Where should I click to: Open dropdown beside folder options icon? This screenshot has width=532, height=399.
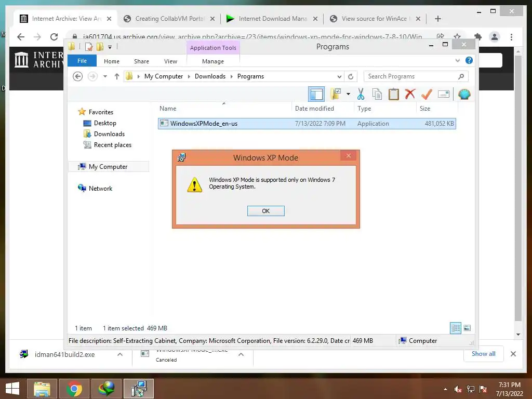tap(348, 94)
